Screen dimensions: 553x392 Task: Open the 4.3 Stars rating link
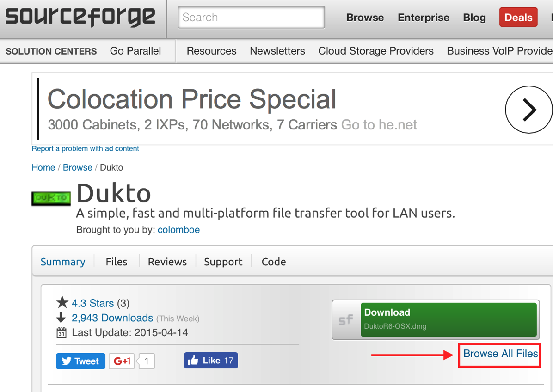click(x=93, y=303)
